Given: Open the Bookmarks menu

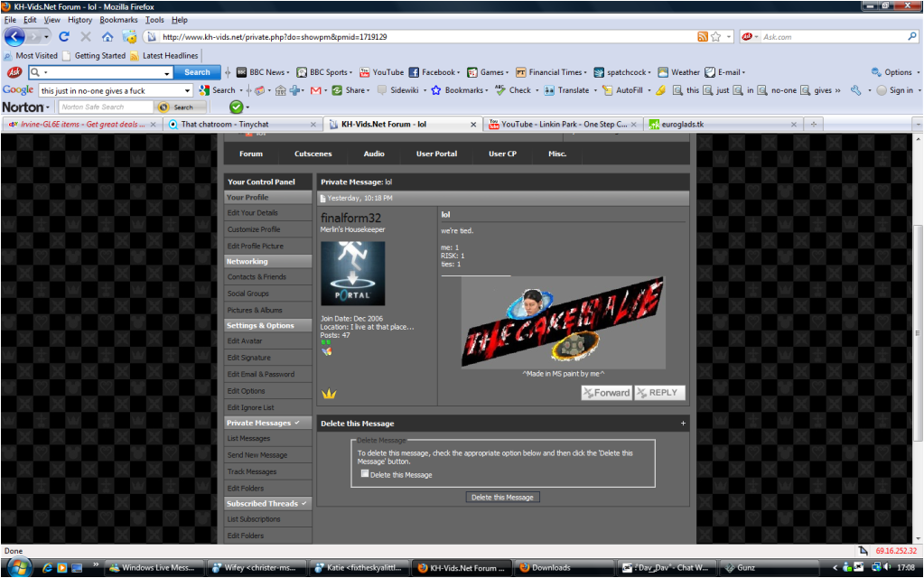Looking at the screenshot, I should coord(118,20).
